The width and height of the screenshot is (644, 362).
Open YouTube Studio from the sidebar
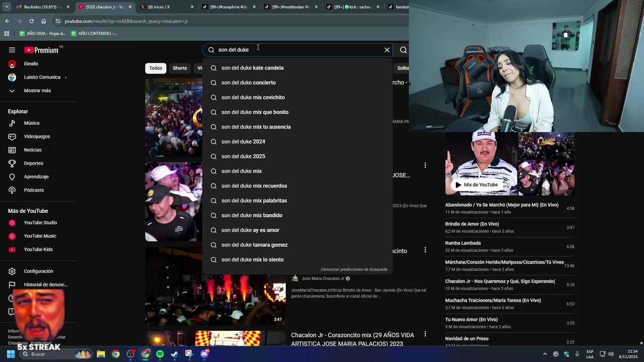40,223
